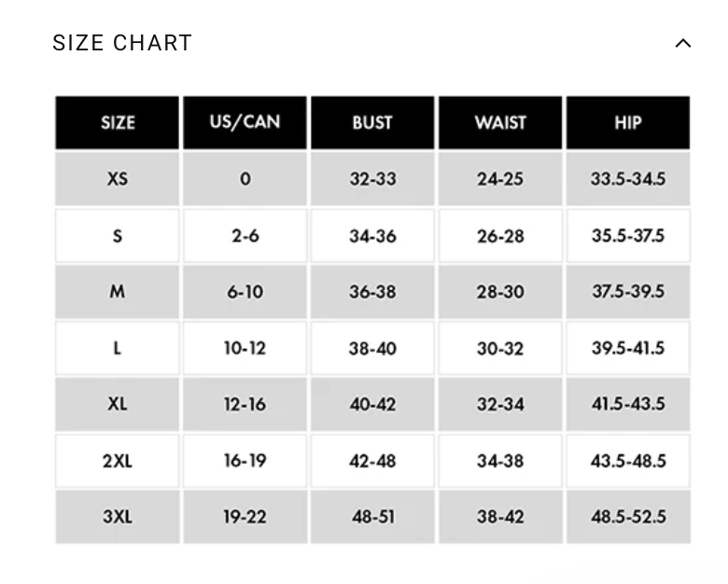Screen dimensions: 728x584
Task: Click the SIZE CHART heading
Action: point(122,43)
